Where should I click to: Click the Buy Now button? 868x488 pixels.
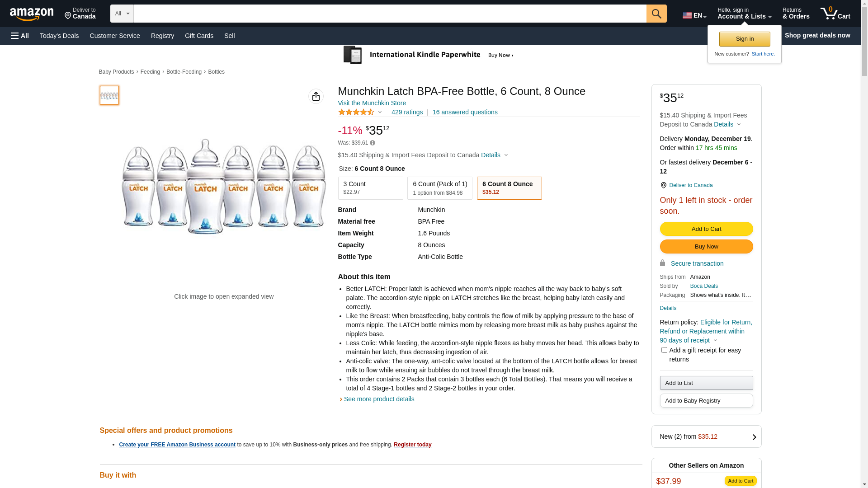coord(706,247)
